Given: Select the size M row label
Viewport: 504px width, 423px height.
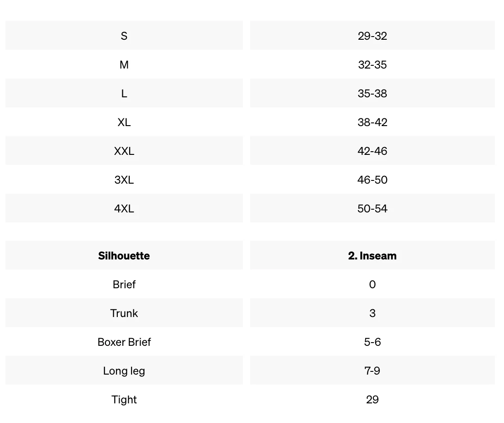Looking at the screenshot, I should 124,65.
